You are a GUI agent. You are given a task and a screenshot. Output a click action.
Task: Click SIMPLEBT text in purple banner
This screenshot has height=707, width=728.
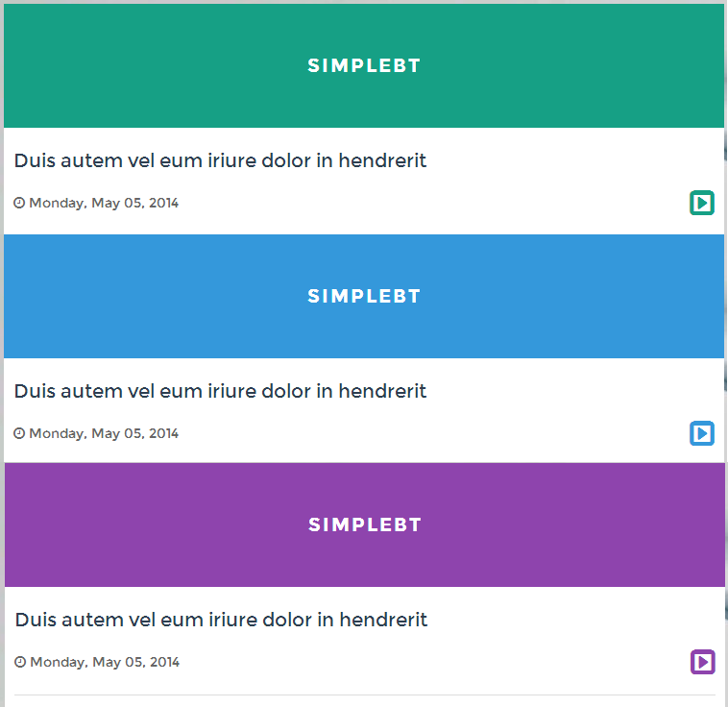pyautogui.click(x=365, y=524)
